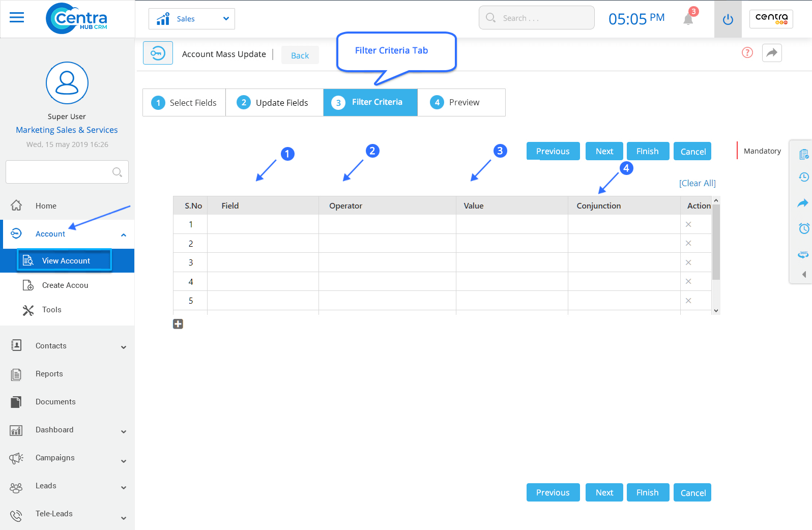
Task: Open the red help question icon
Action: pyautogui.click(x=747, y=52)
